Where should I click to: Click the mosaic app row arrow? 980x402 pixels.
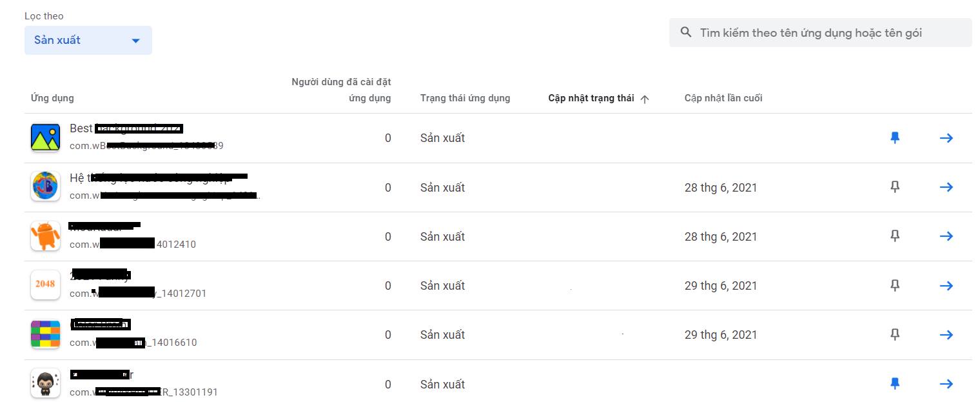point(946,334)
